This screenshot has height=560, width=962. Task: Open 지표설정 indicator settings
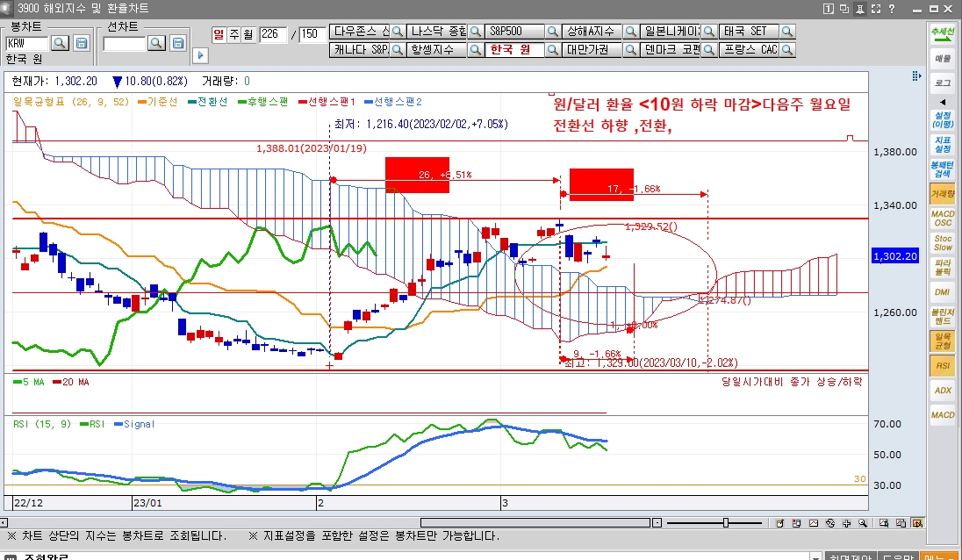click(943, 145)
